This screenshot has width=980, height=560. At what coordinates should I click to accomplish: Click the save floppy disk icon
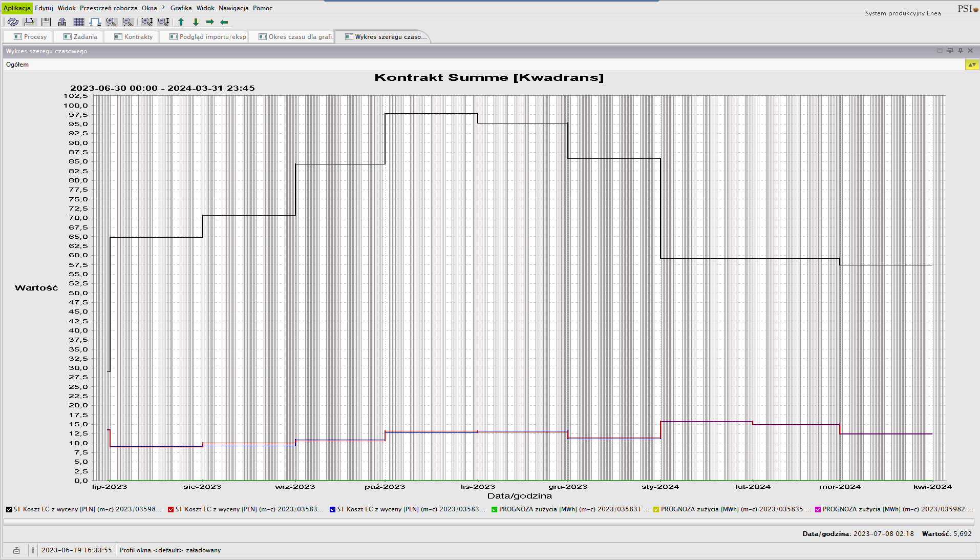46,22
